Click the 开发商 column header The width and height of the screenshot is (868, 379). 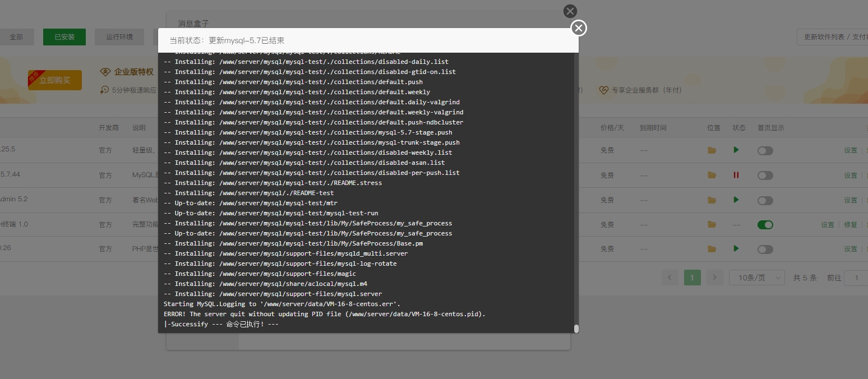coord(109,128)
